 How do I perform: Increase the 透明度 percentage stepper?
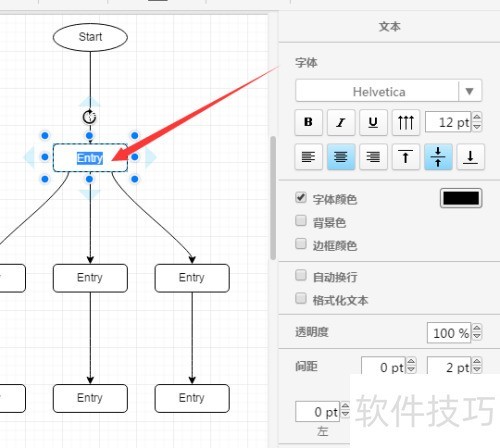coord(477,328)
